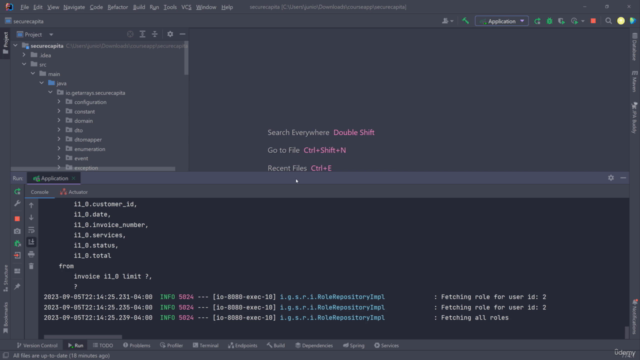Screen dimensions: 640x360
Task: Open Search Everywhere magnifier icon
Action: 609,21
